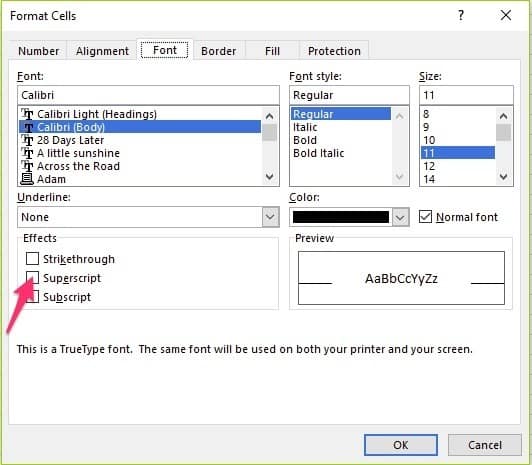Click the Help question mark icon
This screenshot has width=532, height=465.
461,15
